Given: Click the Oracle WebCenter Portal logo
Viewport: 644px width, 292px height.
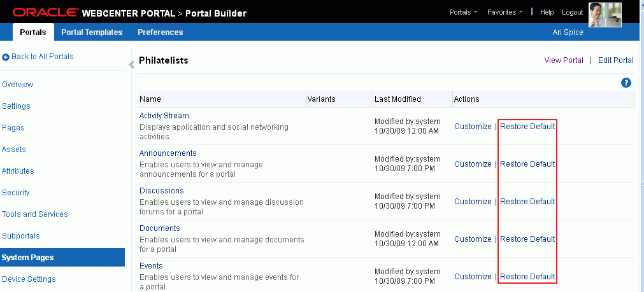Looking at the screenshot, I should tap(94, 13).
